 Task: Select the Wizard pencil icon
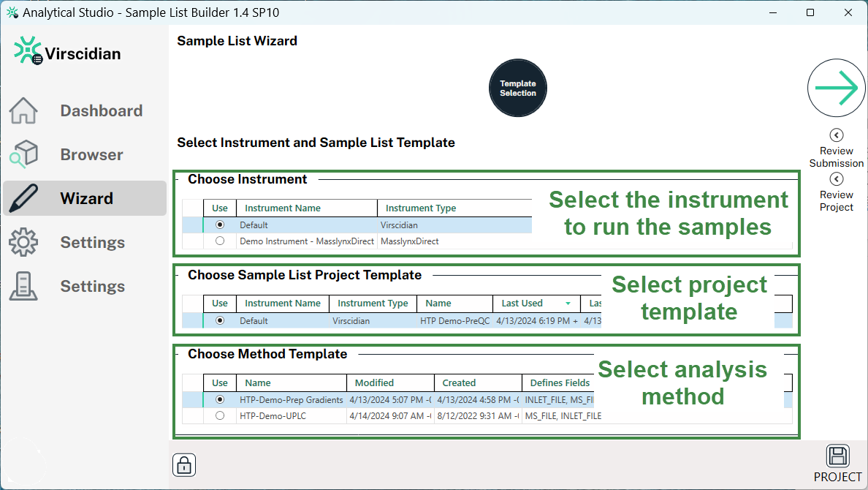click(23, 198)
